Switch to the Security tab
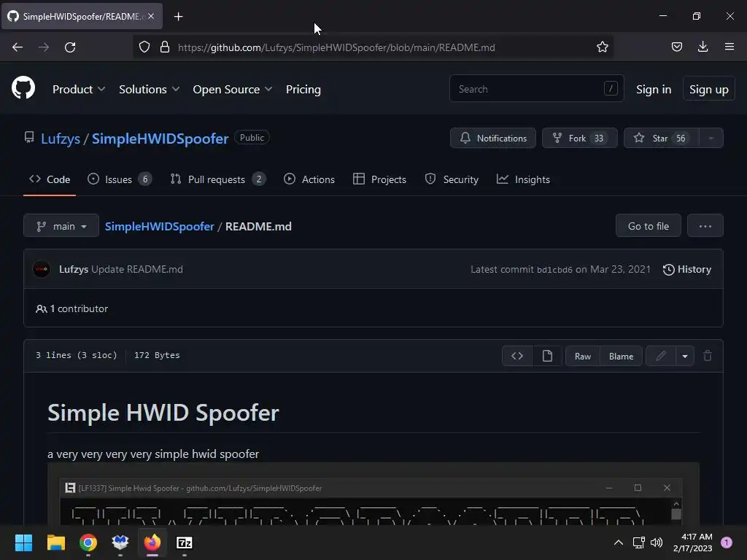Viewport: 747px width, 560px height. click(452, 179)
